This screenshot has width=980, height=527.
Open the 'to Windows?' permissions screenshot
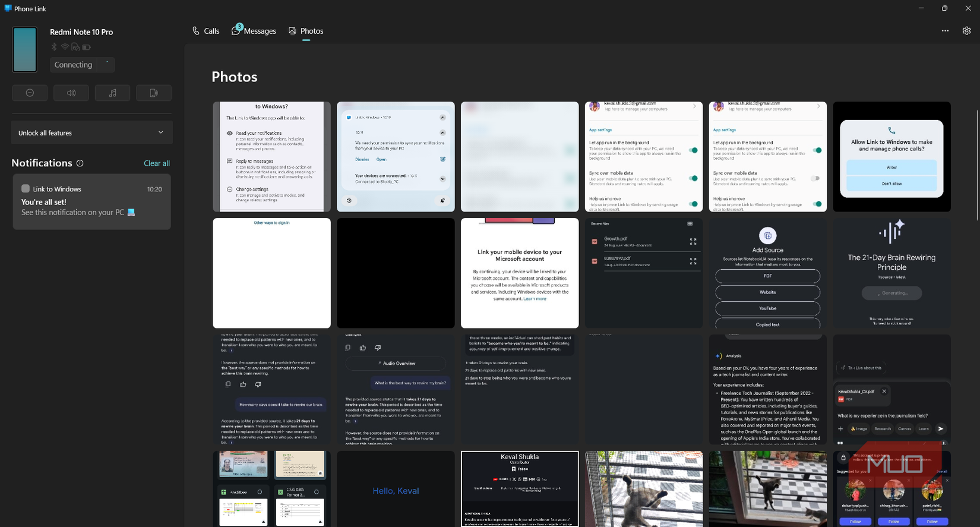coord(271,156)
